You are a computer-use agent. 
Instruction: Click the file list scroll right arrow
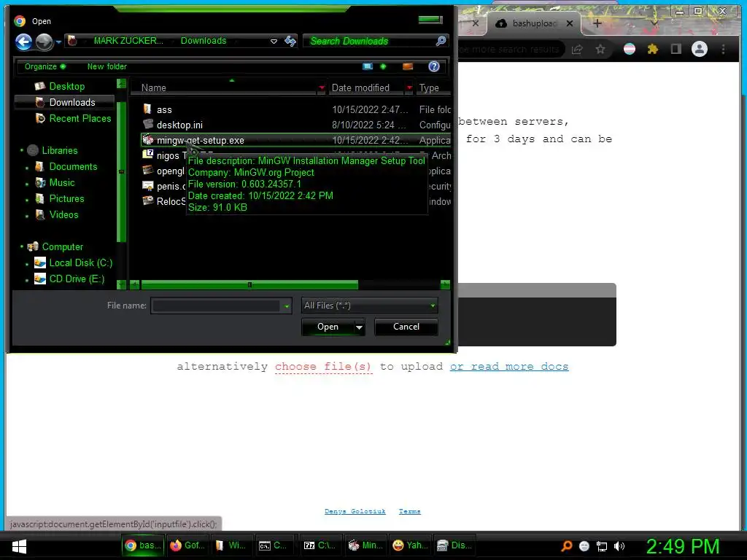coord(445,285)
